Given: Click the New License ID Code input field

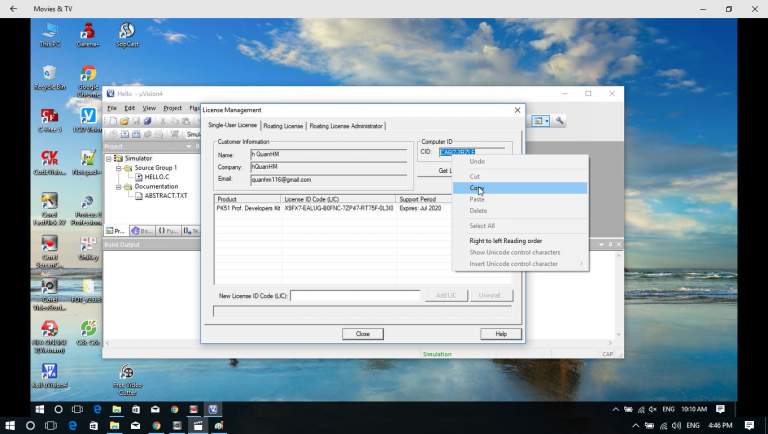Looking at the screenshot, I should point(355,296).
